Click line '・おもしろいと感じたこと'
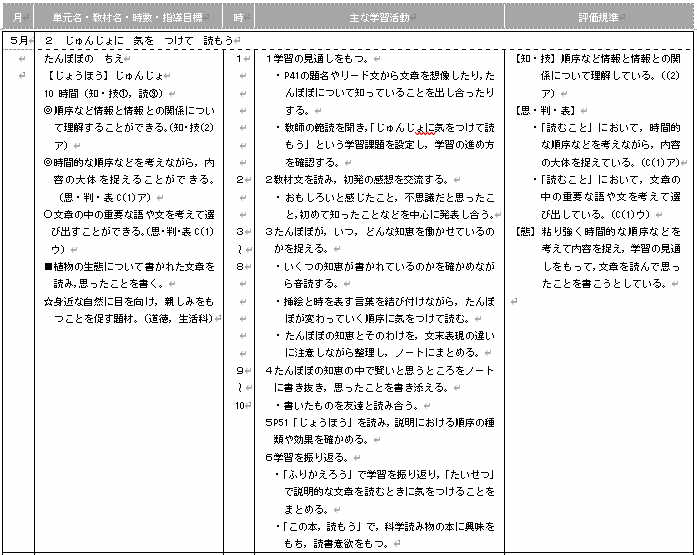 coord(385,197)
